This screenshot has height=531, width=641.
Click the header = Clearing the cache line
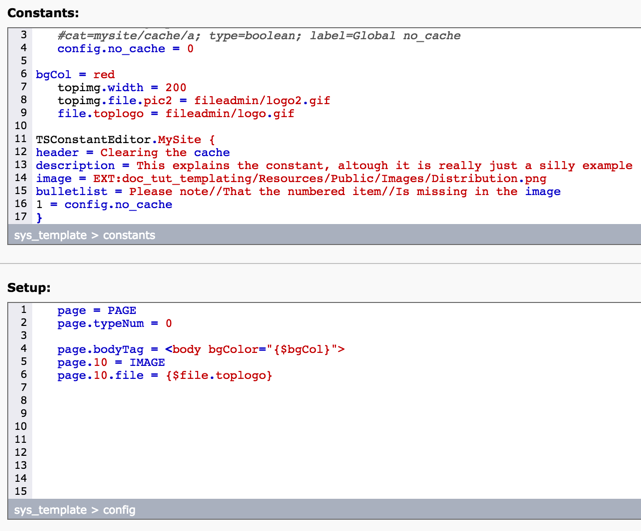[132, 152]
